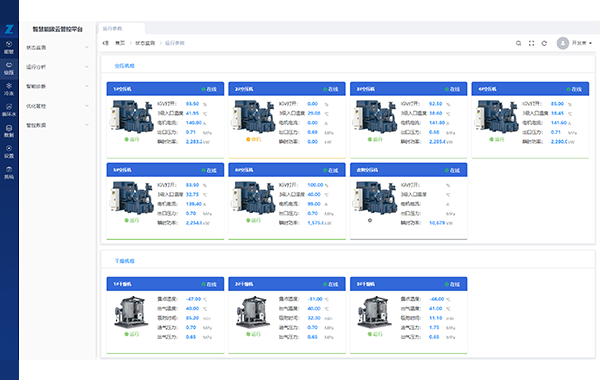This screenshot has height=380, width=600.
Task: Click the orange stopped status under 2# compressor
Action: 253,140
